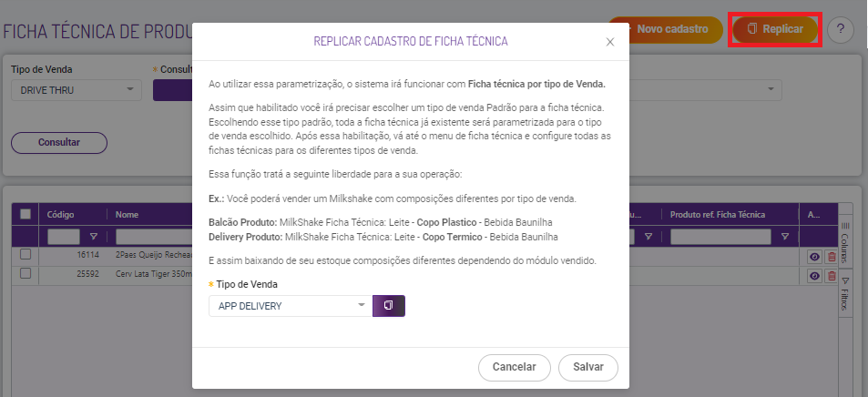
Task: Delete the Cerv Lata Tiger row
Action: 831,276
